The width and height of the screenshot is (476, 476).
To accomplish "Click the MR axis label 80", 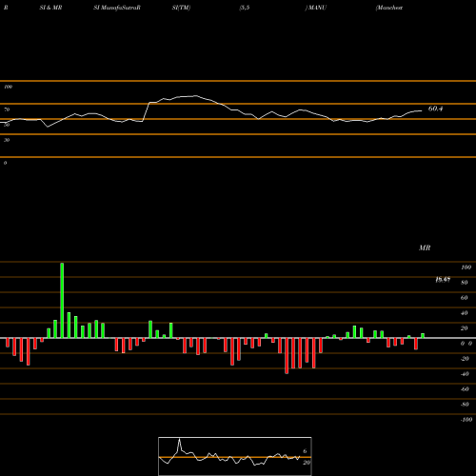I will (x=465, y=283).
